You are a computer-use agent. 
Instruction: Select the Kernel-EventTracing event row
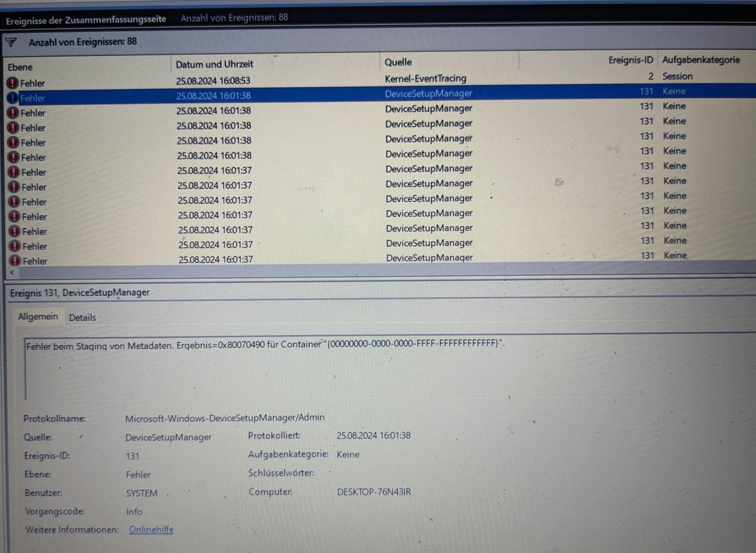coord(425,79)
